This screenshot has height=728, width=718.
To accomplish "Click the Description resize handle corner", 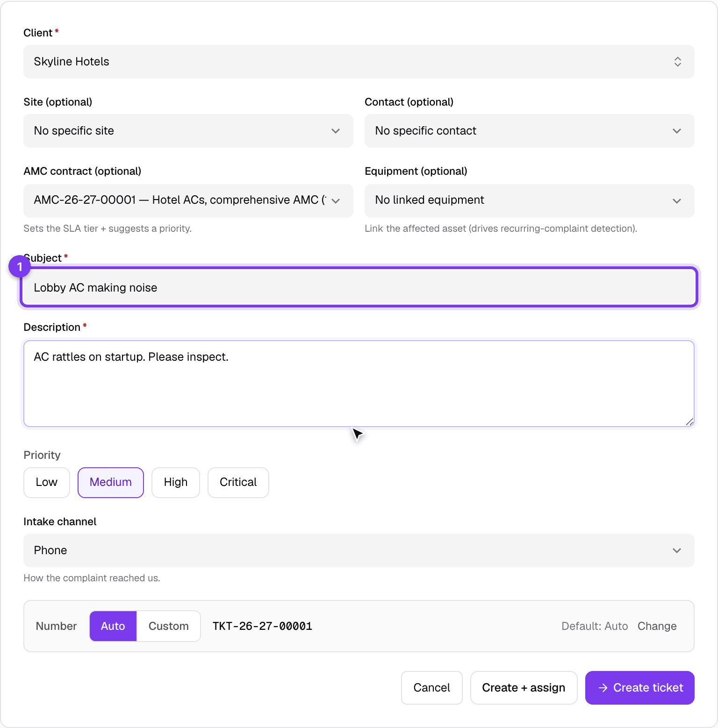I will [689, 422].
